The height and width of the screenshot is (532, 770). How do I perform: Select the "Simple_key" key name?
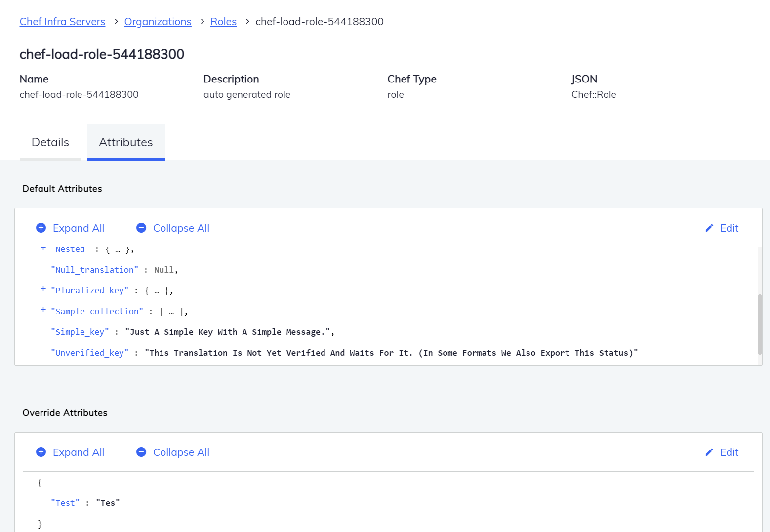pyautogui.click(x=80, y=332)
